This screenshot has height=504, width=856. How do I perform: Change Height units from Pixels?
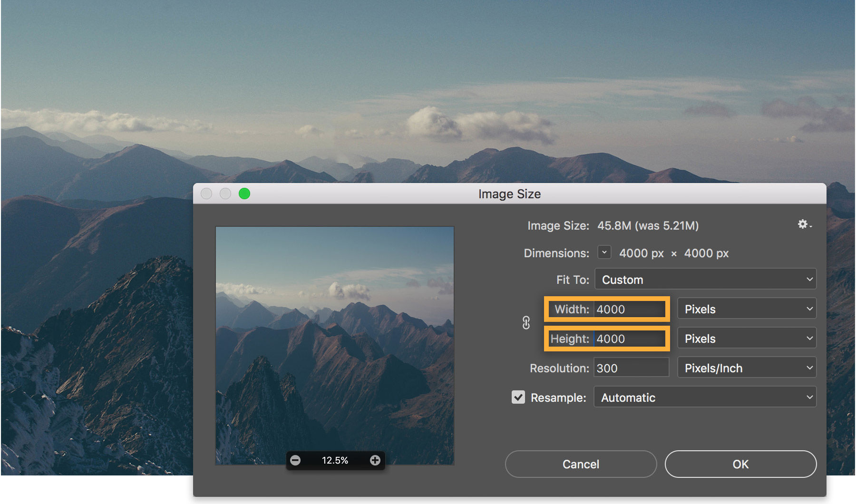(x=746, y=338)
